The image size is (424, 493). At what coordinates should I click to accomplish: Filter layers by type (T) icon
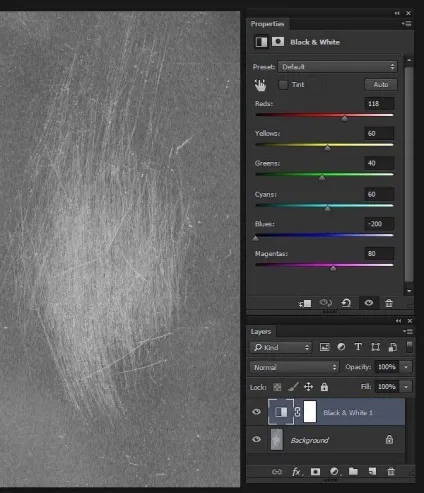coord(358,347)
